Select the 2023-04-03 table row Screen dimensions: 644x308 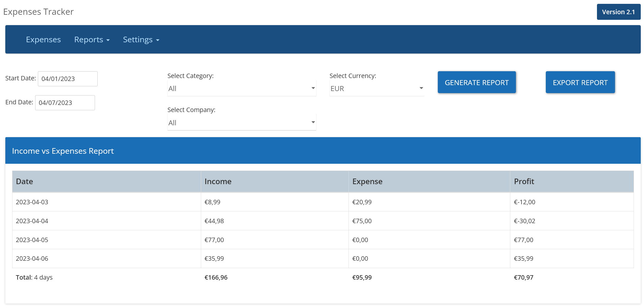(x=322, y=202)
